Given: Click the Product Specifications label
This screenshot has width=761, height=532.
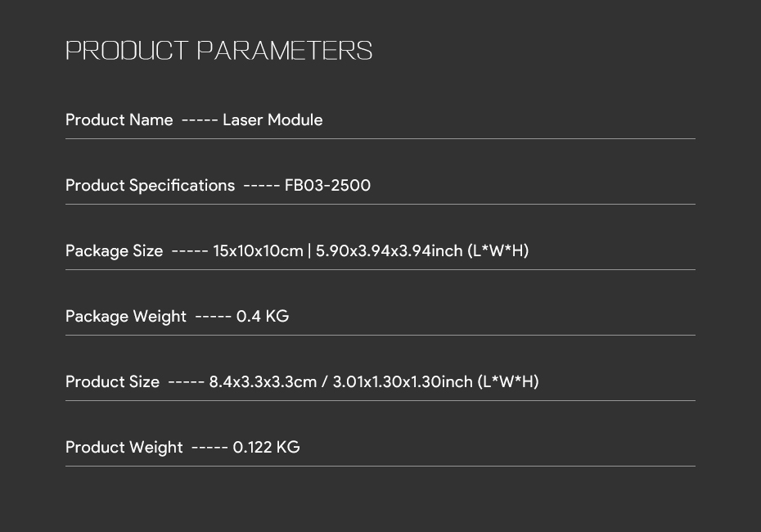Looking at the screenshot, I should click(150, 186).
